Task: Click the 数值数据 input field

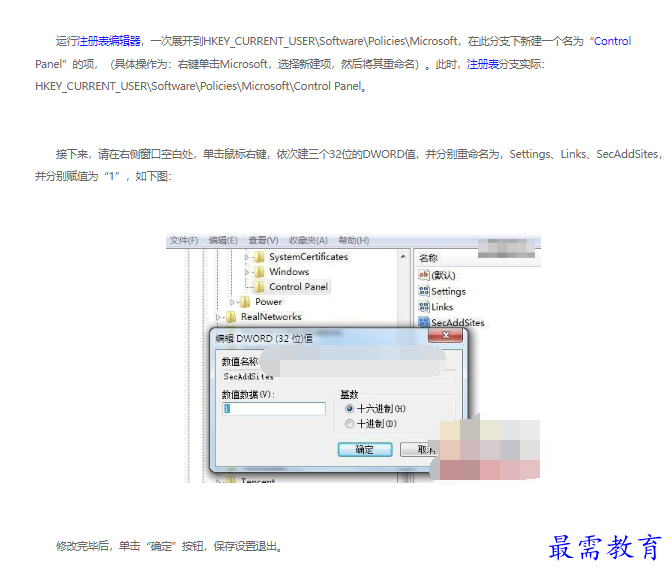Action: pyautogui.click(x=274, y=409)
